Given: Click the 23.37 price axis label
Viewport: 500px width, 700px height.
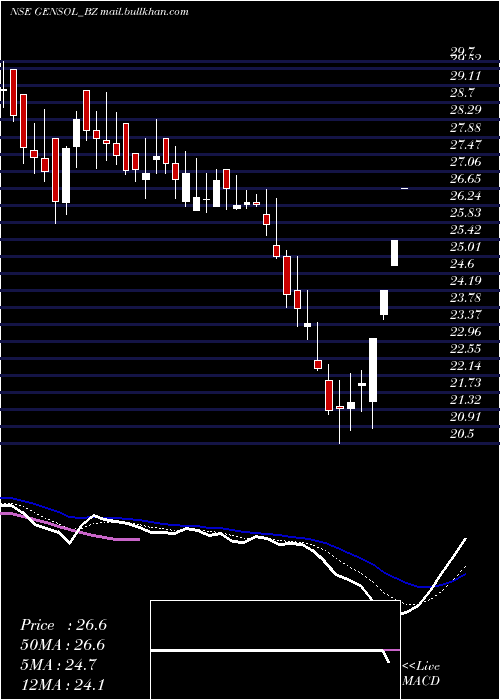Looking at the screenshot, I should [466, 315].
